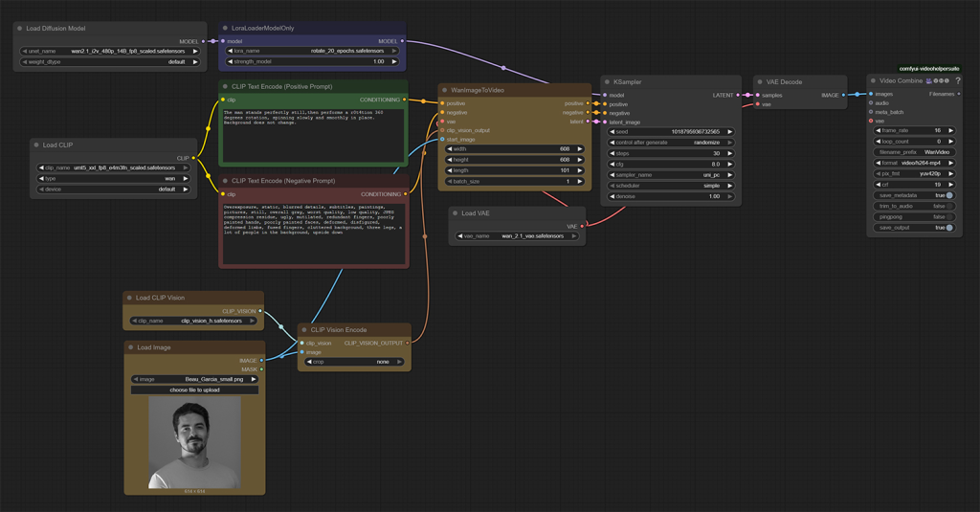Image resolution: width=980 pixels, height=512 pixels.
Task: Decrease the width value with the left arrow
Action: (x=450, y=149)
